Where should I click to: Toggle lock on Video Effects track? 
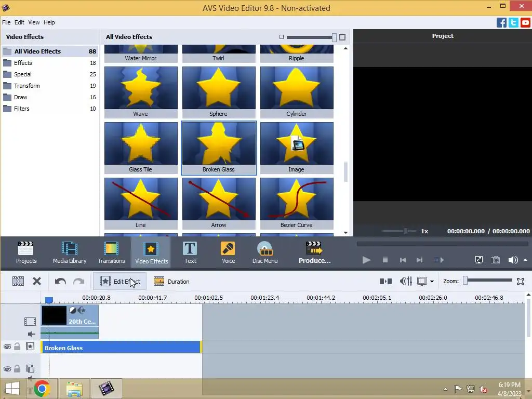[x=17, y=347]
